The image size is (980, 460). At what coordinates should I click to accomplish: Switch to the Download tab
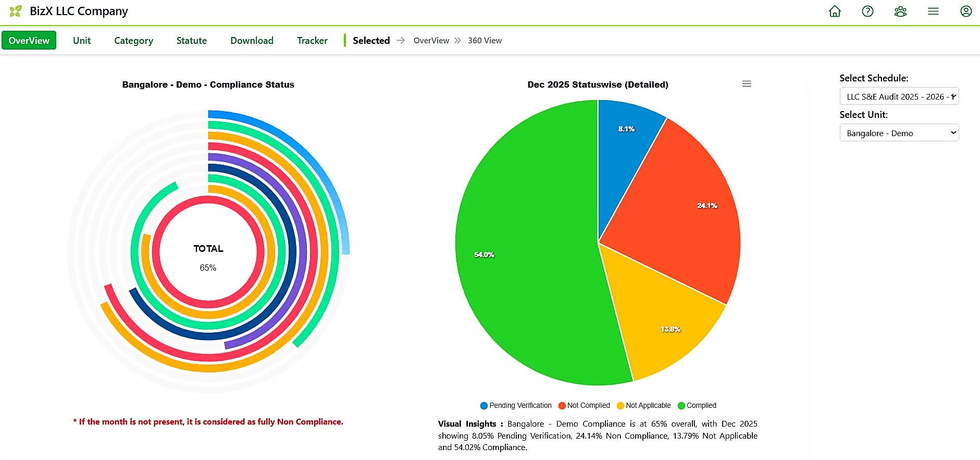252,40
